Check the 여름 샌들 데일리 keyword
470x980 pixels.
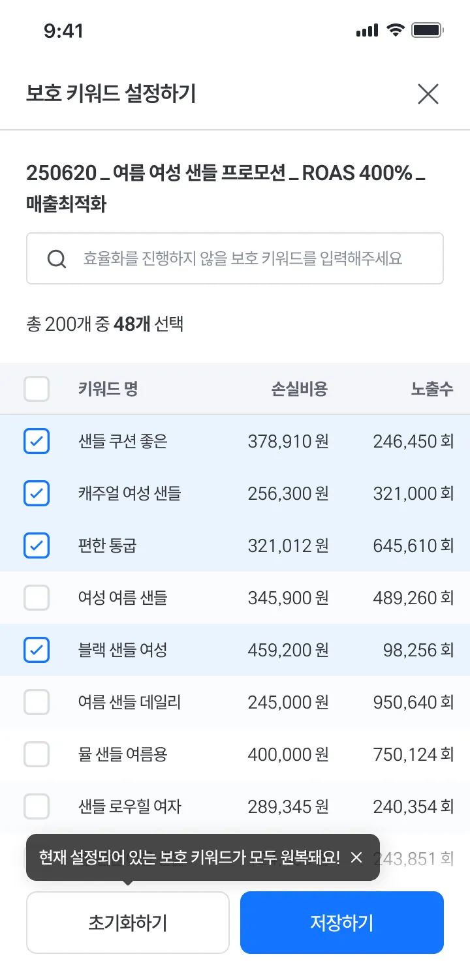tap(37, 702)
